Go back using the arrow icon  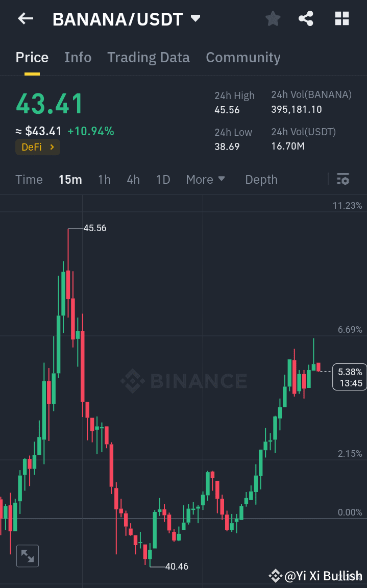click(x=25, y=18)
